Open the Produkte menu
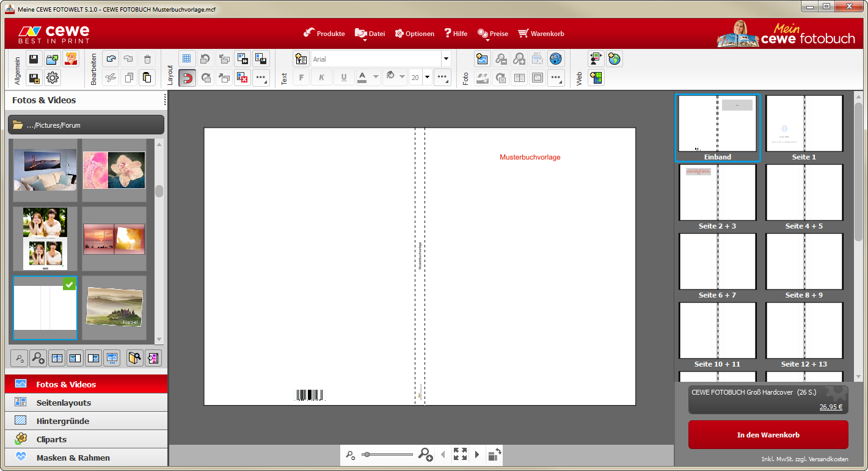Image resolution: width=868 pixels, height=471 pixels. pos(324,34)
